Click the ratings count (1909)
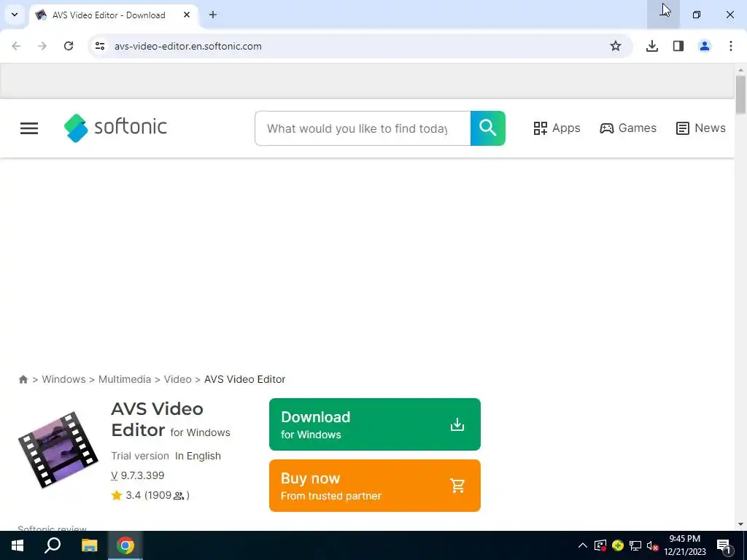This screenshot has width=747, height=560. pyautogui.click(x=167, y=495)
